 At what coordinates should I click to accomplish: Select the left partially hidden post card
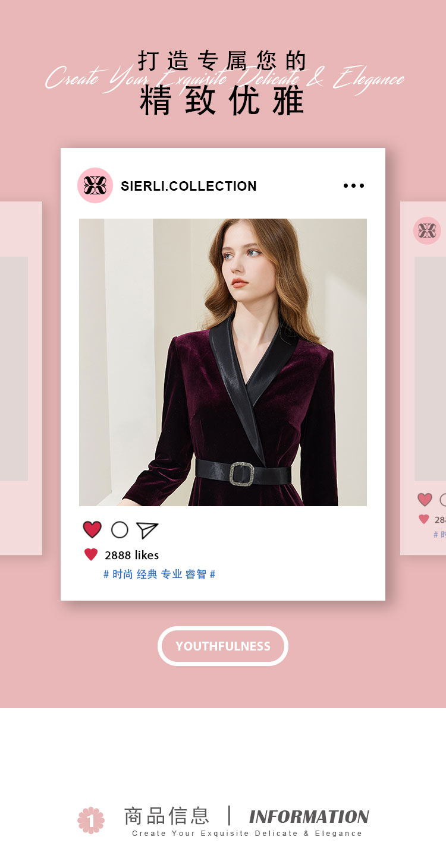click(21, 378)
